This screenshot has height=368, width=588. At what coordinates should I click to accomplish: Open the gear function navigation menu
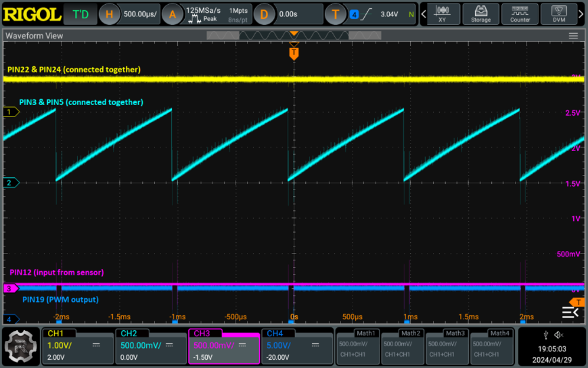pyautogui.click(x=21, y=347)
